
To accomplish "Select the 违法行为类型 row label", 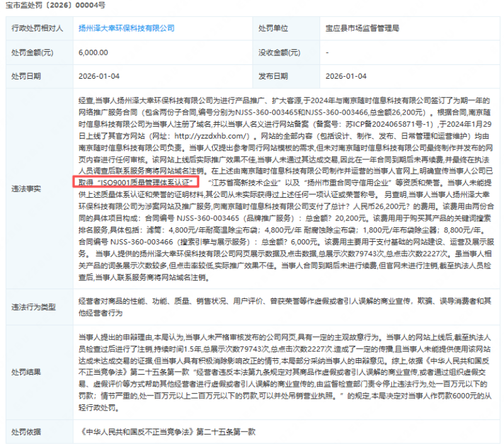I will [35, 307].
